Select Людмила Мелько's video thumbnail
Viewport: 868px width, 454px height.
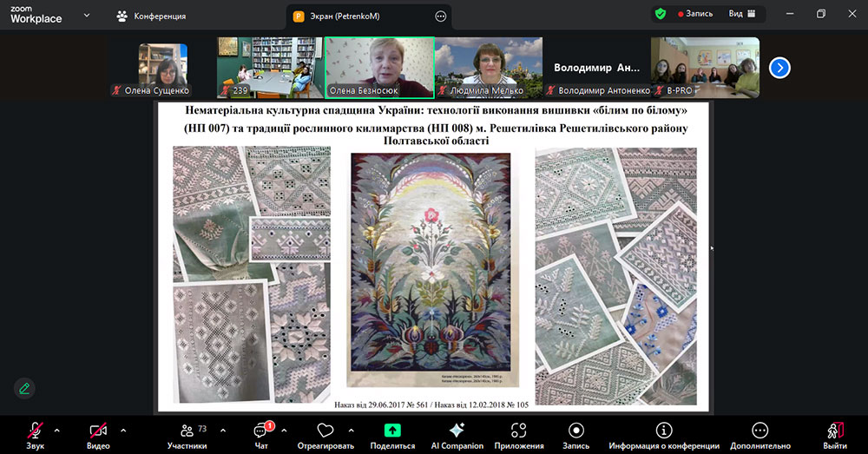pyautogui.click(x=489, y=66)
